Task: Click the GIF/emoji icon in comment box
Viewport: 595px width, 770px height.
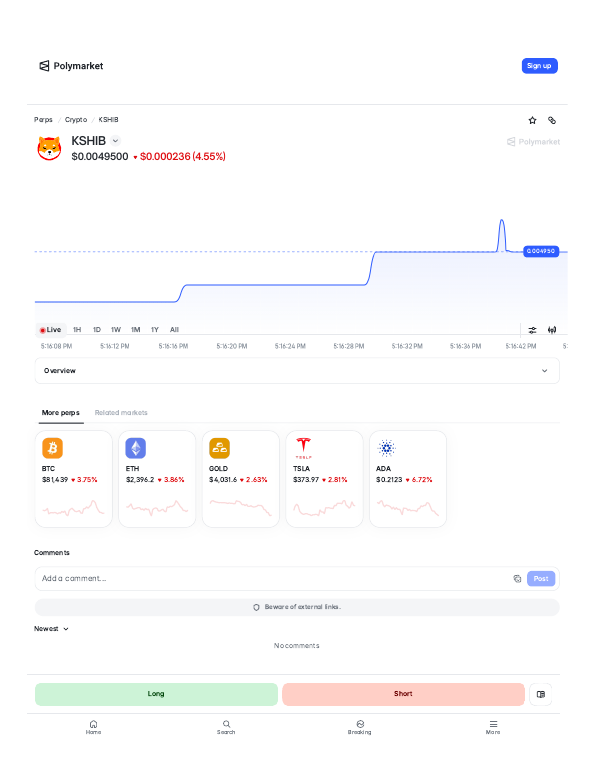Action: tap(517, 579)
